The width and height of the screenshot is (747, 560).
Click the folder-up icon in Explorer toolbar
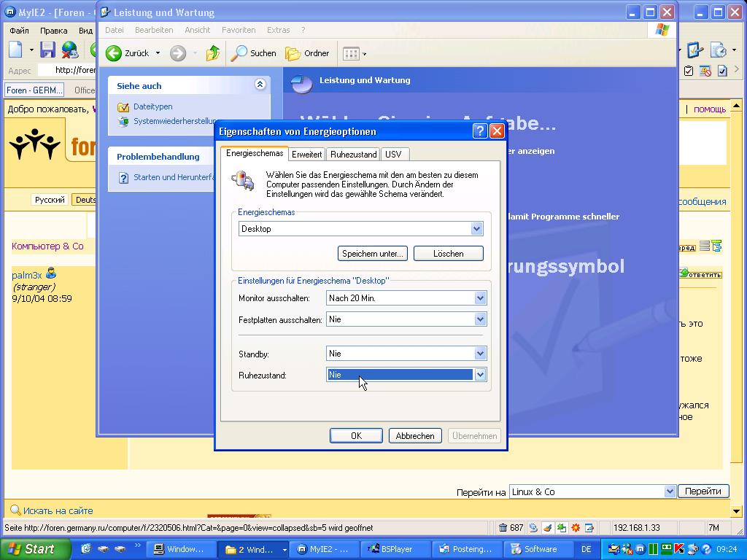pyautogui.click(x=212, y=53)
